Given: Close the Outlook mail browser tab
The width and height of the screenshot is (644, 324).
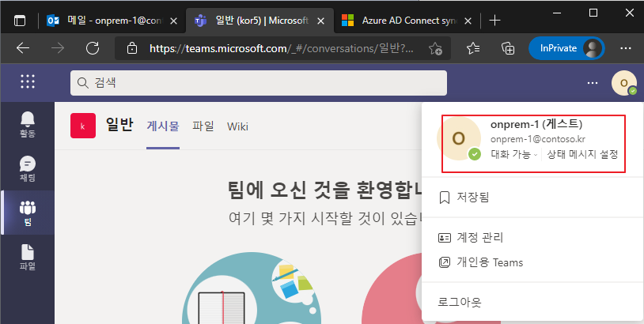Looking at the screenshot, I should tap(174, 21).
